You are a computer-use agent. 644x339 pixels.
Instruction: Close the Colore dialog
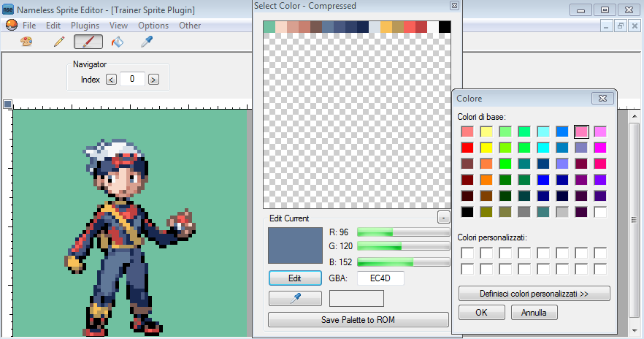(x=602, y=98)
